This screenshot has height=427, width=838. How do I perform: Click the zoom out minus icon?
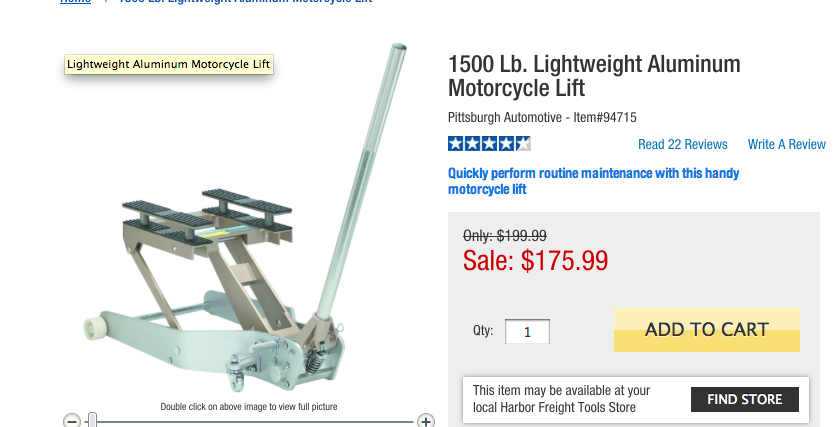point(71,421)
